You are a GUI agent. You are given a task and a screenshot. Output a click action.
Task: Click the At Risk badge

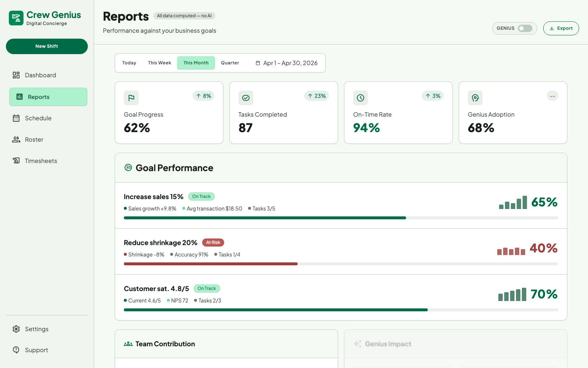(213, 243)
